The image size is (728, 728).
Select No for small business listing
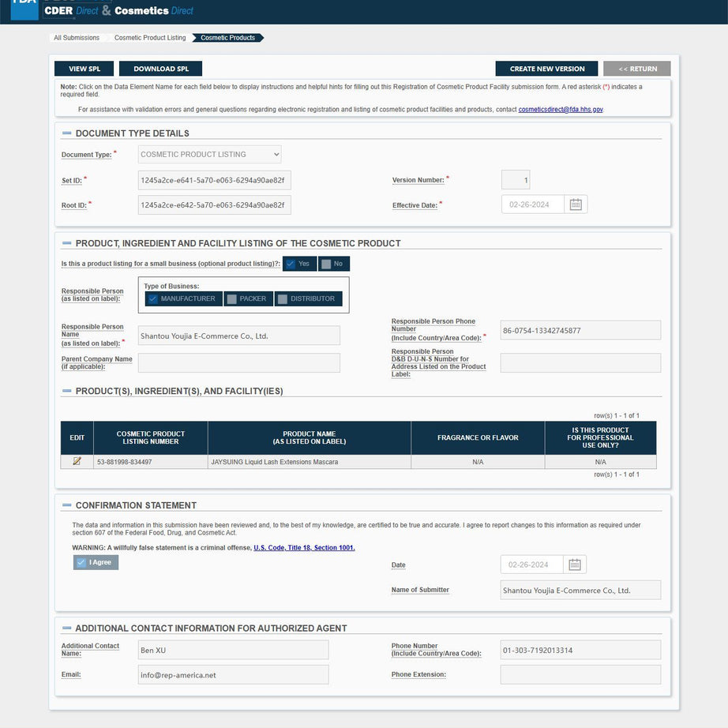[x=333, y=264]
